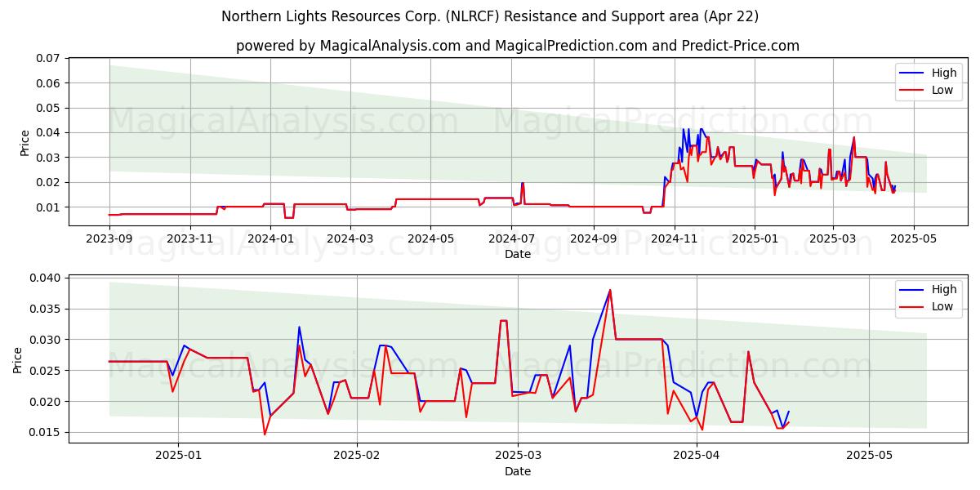This screenshot has width=980, height=490.
Task: Click the 0.030 price tick label
Action: tap(46, 340)
